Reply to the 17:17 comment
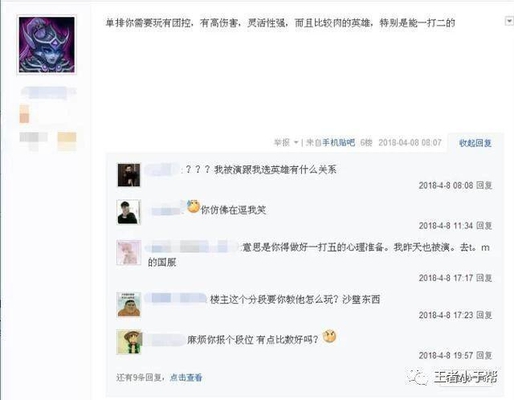The height and width of the screenshot is (400, 514). tap(484, 278)
